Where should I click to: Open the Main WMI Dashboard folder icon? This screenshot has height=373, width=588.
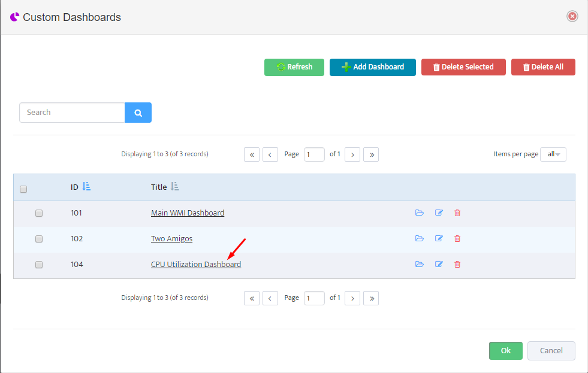click(419, 213)
